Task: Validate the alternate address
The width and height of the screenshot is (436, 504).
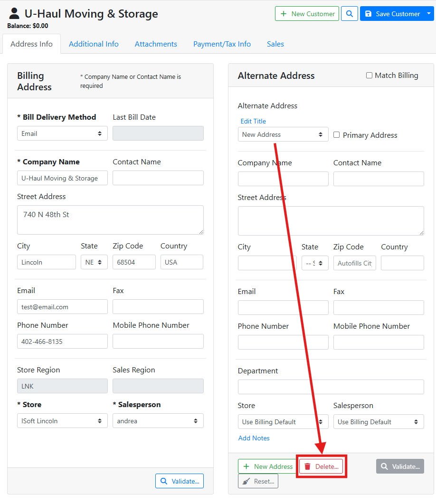Action: pos(400,466)
